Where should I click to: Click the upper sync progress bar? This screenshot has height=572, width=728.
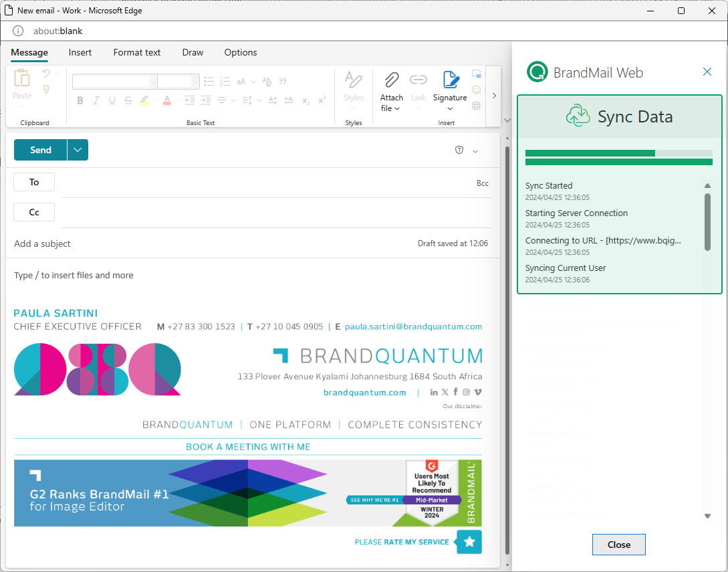pyautogui.click(x=619, y=153)
